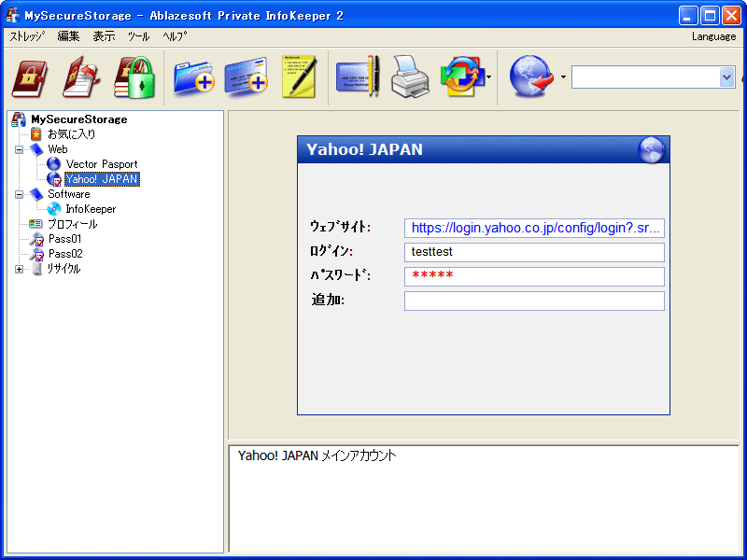The height and width of the screenshot is (560, 747).
Task: Open the toolbar combo box dropdown
Action: coord(726,77)
